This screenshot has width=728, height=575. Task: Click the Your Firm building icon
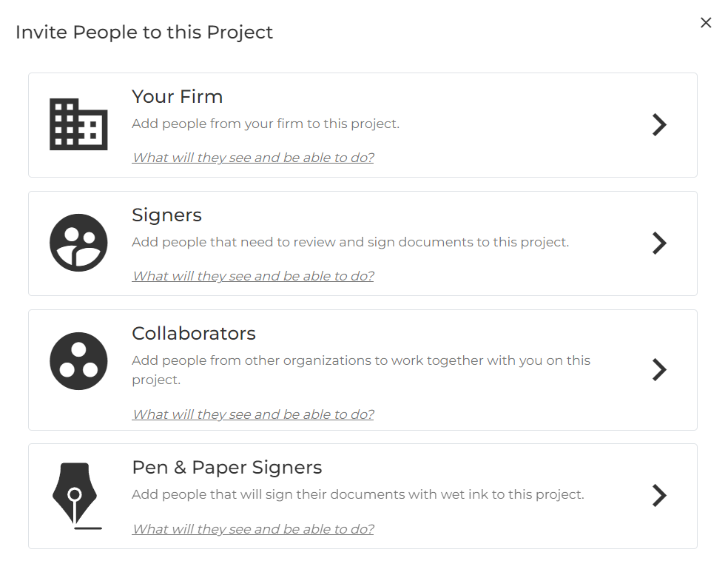tap(78, 124)
